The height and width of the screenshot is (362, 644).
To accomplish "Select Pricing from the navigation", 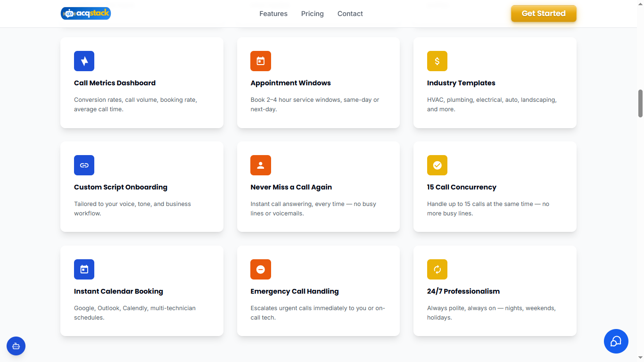I will 312,14.
